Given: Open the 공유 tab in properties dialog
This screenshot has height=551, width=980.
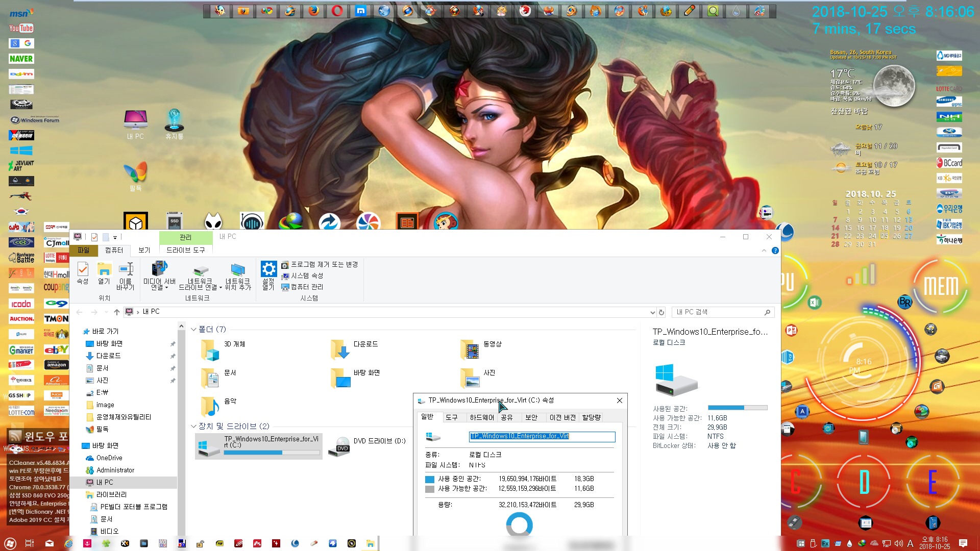Looking at the screenshot, I should [x=507, y=417].
